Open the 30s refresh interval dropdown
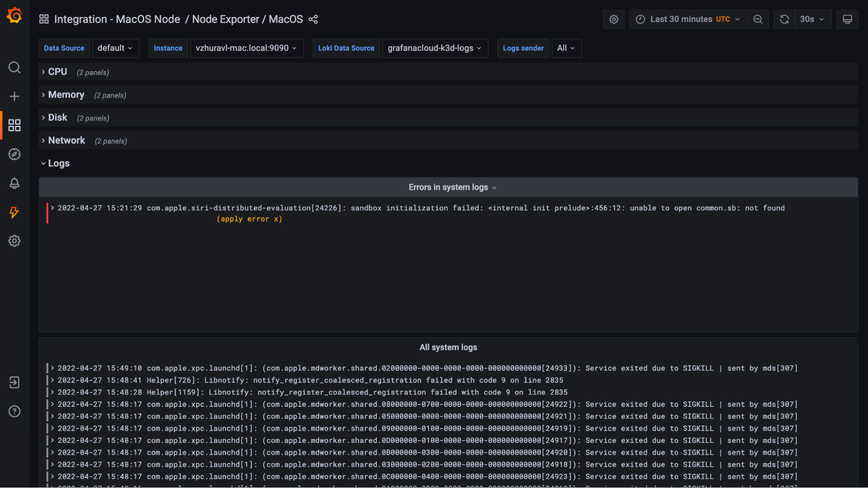 (812, 20)
